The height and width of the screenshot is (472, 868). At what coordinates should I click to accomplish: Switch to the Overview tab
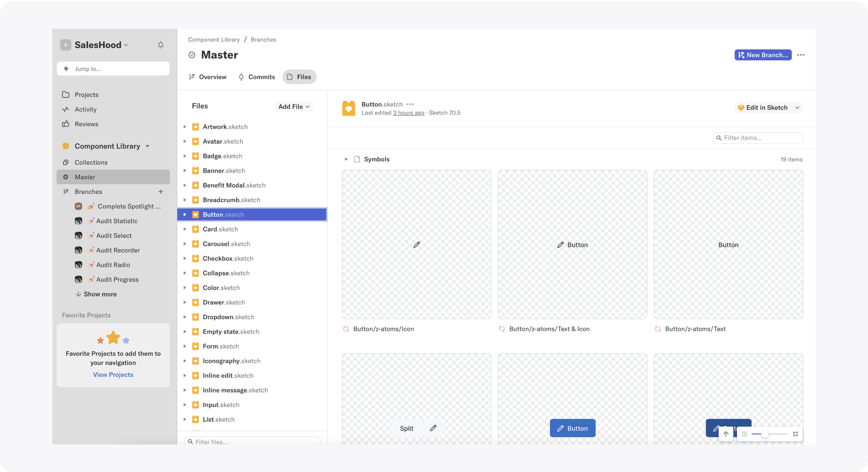coord(208,77)
